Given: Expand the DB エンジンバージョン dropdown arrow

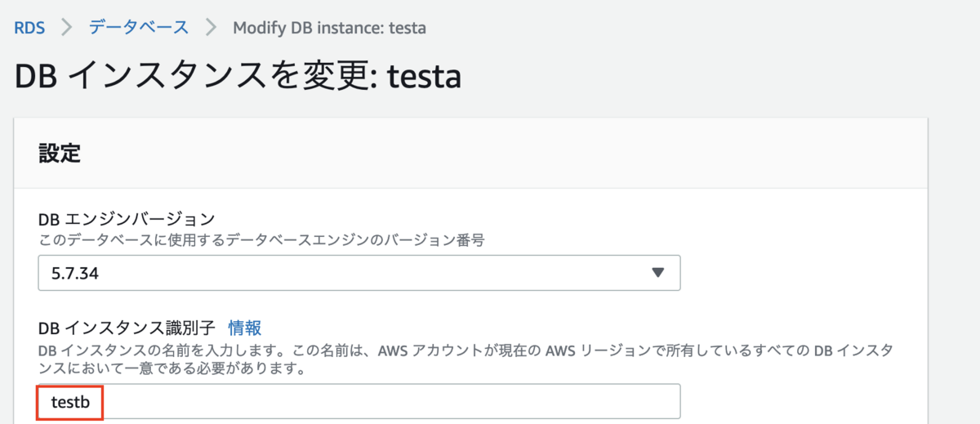Looking at the screenshot, I should pyautogui.click(x=658, y=273).
